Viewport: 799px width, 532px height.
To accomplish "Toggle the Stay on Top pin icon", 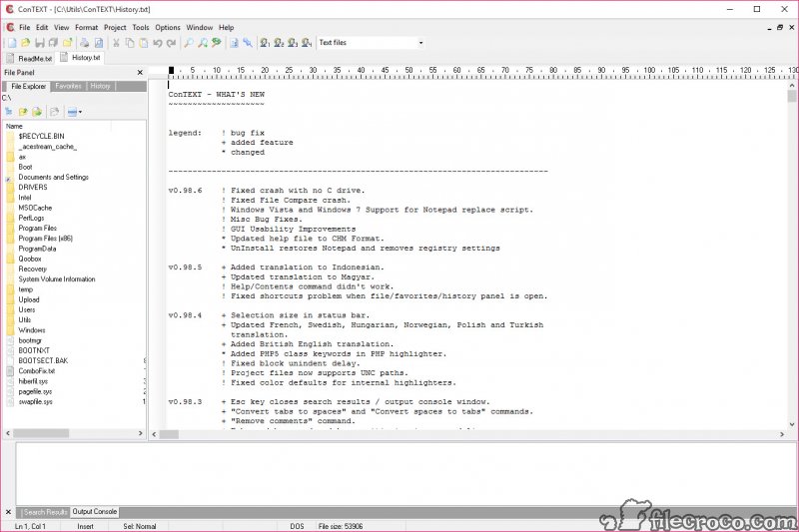I will pyautogui.click(x=248, y=43).
